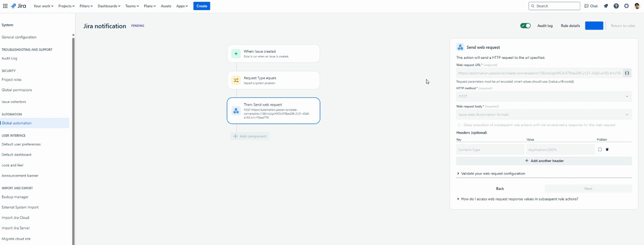The height and width of the screenshot is (245, 644).
Task: Click the Web request URL field
Action: click(x=539, y=73)
